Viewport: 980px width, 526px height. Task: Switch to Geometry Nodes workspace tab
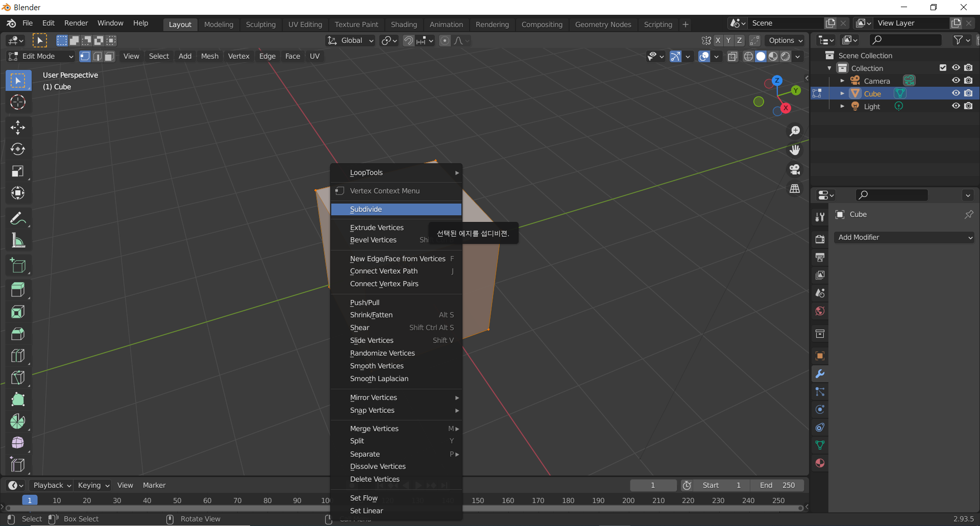pos(603,24)
